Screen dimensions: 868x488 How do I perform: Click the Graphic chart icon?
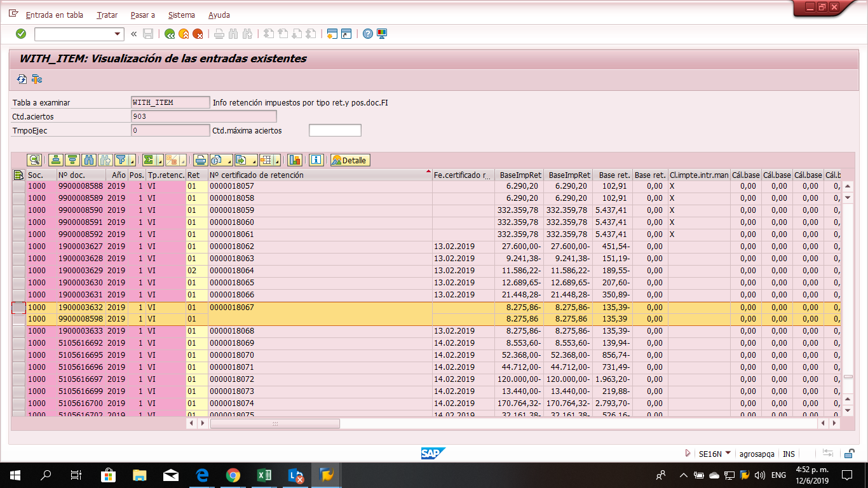click(x=295, y=160)
